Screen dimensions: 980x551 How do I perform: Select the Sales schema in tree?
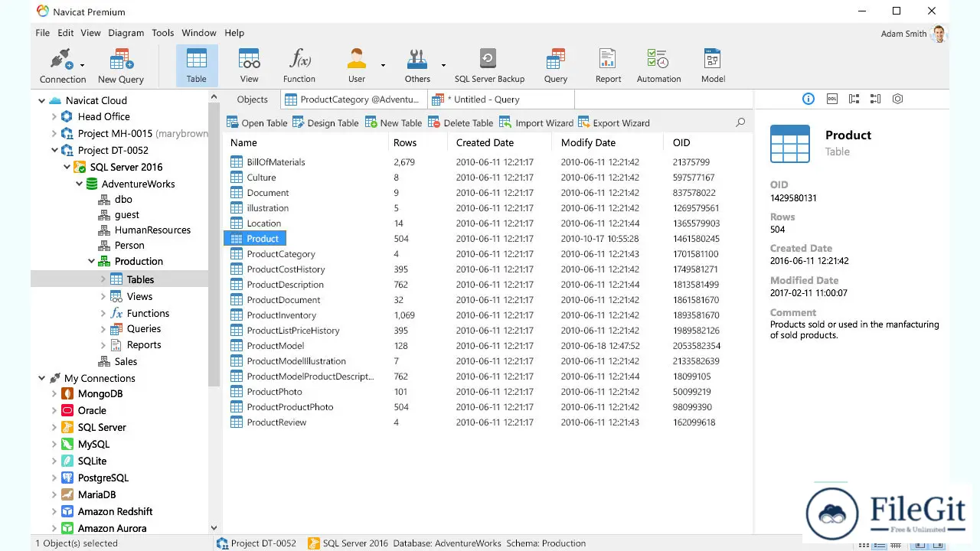tap(118, 361)
